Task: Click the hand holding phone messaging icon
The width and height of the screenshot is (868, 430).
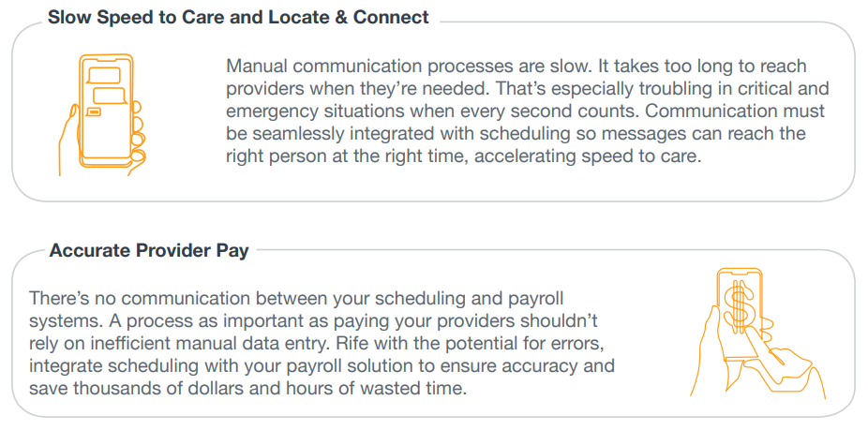Action: (x=102, y=114)
